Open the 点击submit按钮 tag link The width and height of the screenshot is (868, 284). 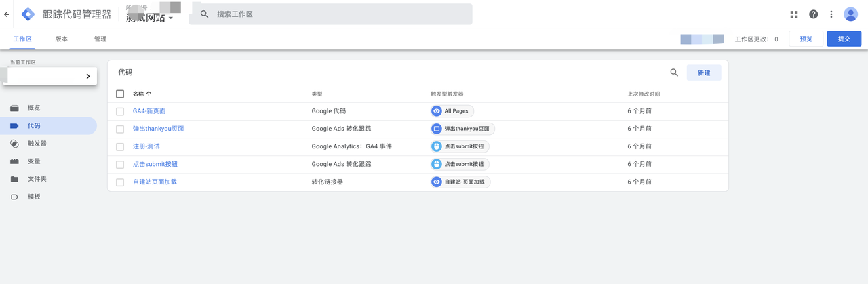[155, 164]
